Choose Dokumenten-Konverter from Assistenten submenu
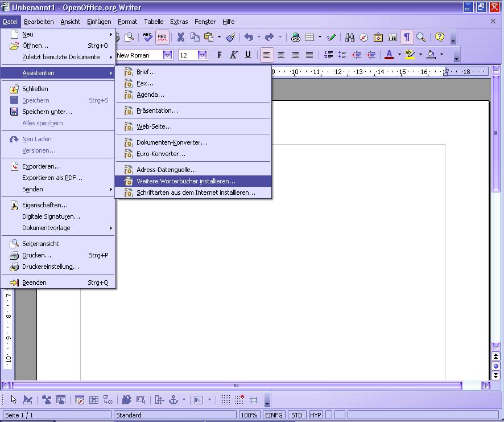The width and height of the screenshot is (504, 422). tap(193, 142)
